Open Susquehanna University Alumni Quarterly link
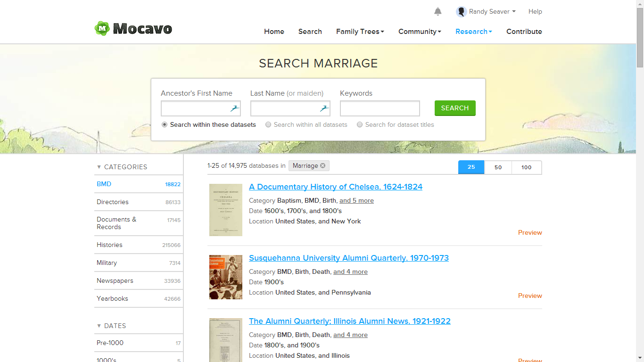This screenshot has width=644, height=362. (x=349, y=258)
